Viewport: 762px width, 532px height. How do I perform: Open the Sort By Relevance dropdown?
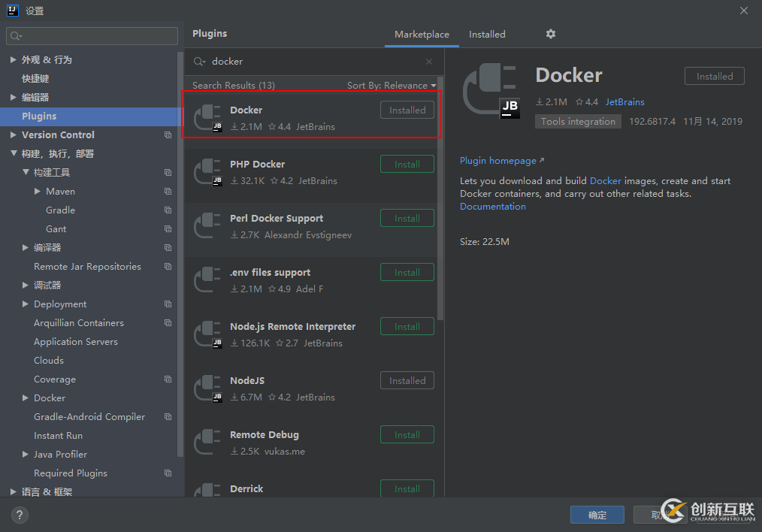pyautogui.click(x=392, y=86)
